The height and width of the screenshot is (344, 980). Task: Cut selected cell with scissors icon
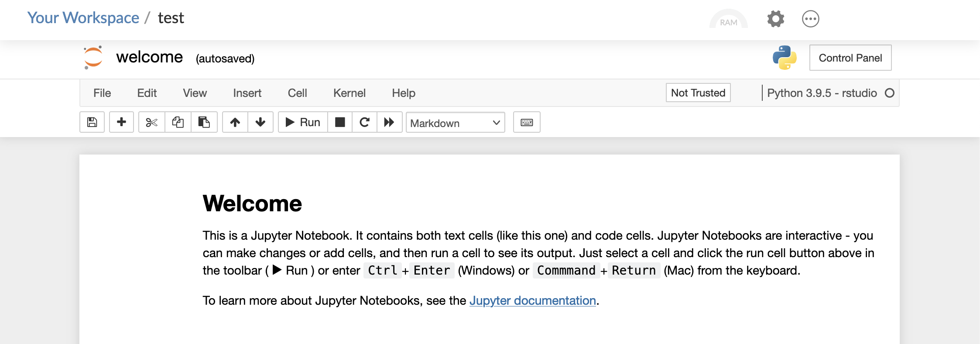click(x=151, y=122)
